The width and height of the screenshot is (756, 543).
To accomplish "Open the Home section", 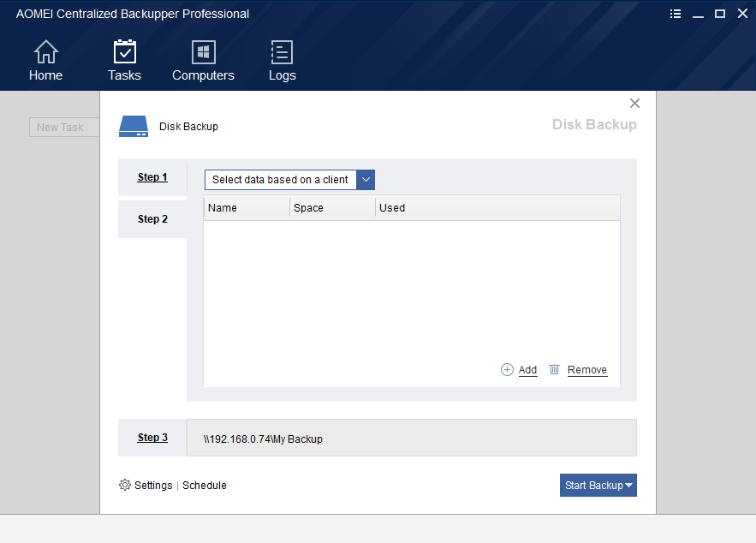I will click(x=45, y=61).
